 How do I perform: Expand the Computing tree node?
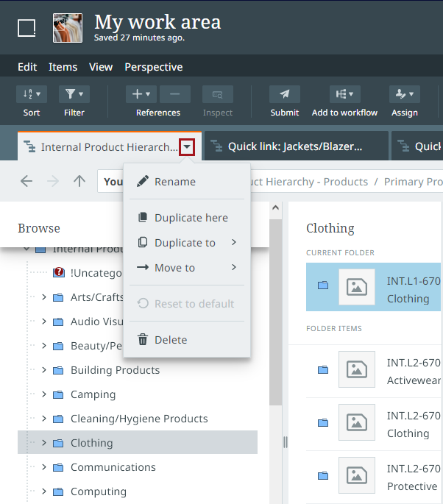click(x=43, y=491)
